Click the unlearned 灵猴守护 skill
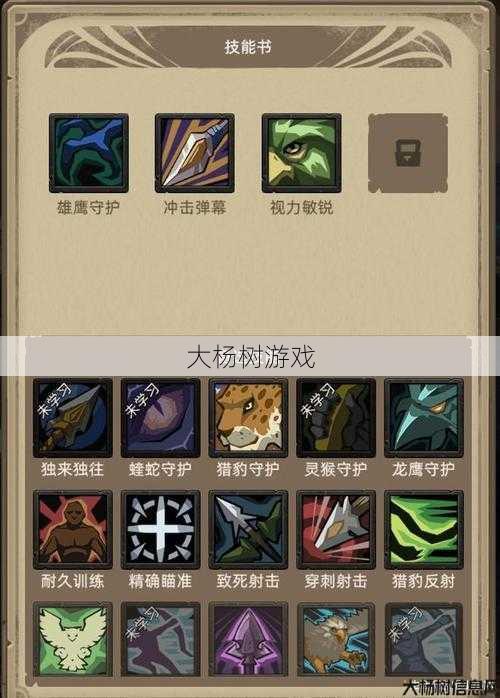Image resolution: width=500 pixels, height=698 pixels. (336, 418)
